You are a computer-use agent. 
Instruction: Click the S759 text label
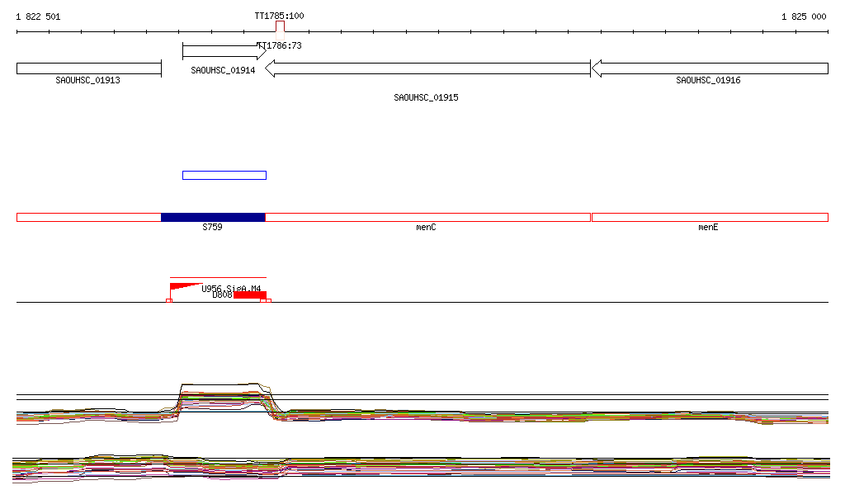click(x=212, y=227)
